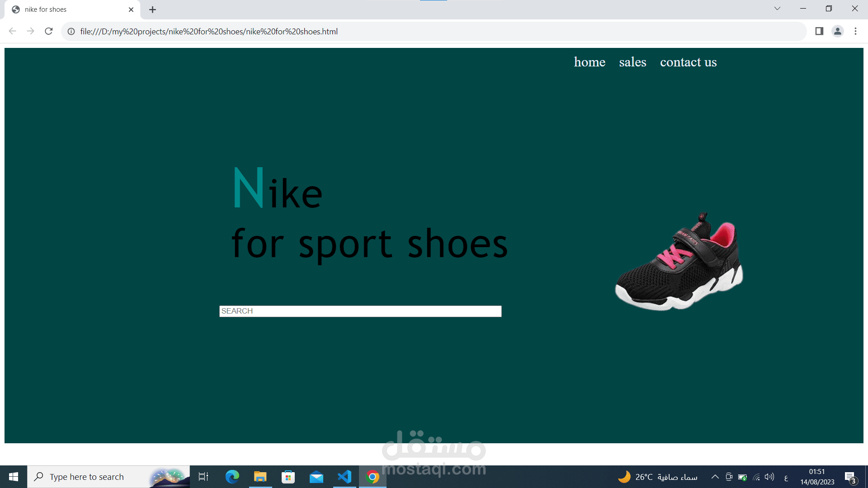Check the battery status icon

[x=742, y=477]
